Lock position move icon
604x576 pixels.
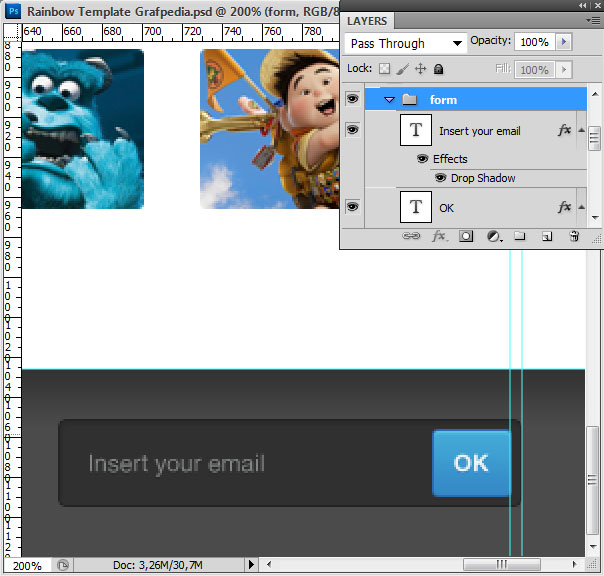pos(420,69)
